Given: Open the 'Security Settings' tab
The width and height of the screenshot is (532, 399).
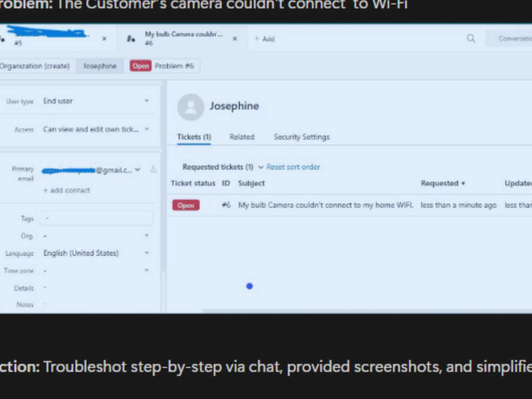Looking at the screenshot, I should coord(302,137).
